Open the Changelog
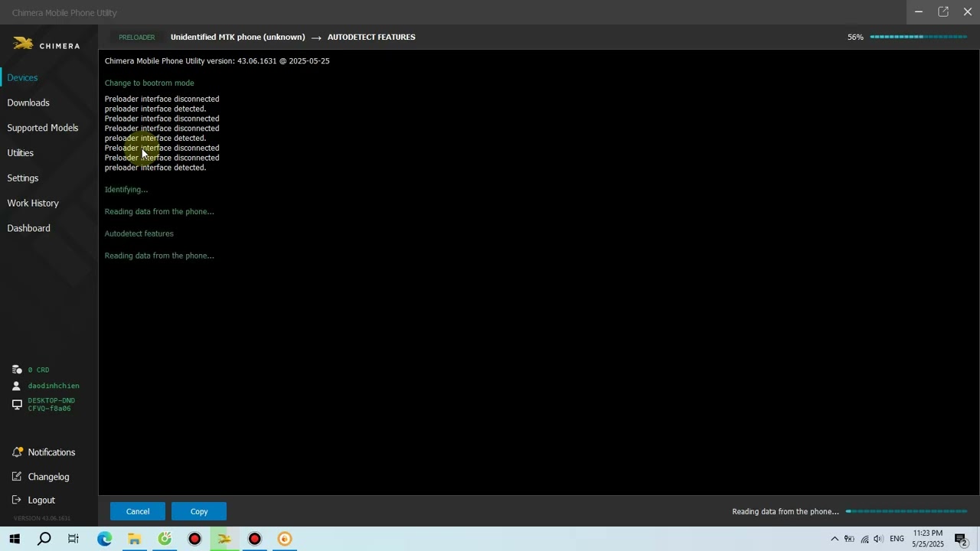 tap(48, 477)
